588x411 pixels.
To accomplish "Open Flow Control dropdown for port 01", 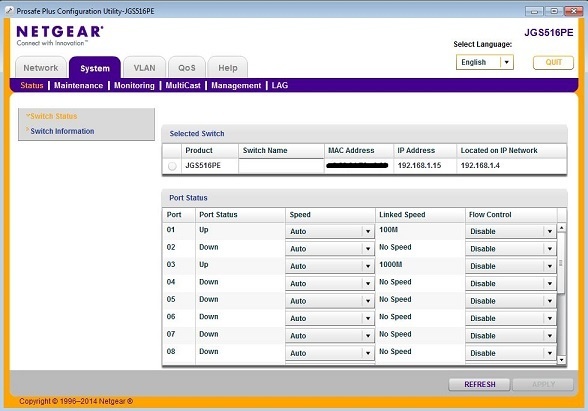I will (x=511, y=231).
